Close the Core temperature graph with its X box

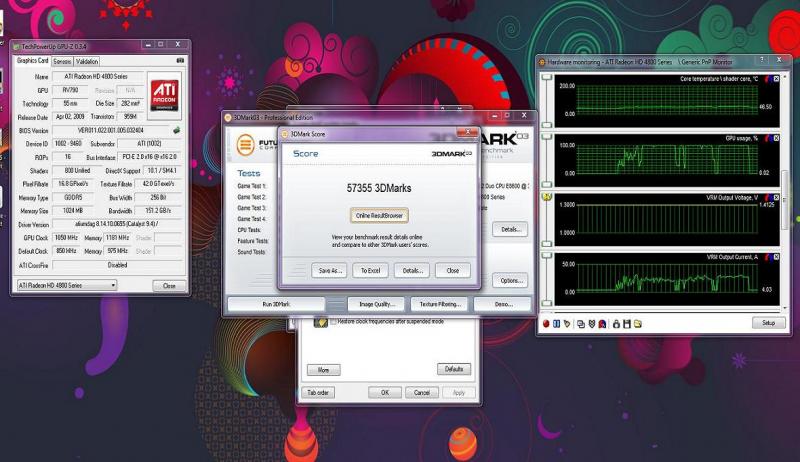pos(776,79)
